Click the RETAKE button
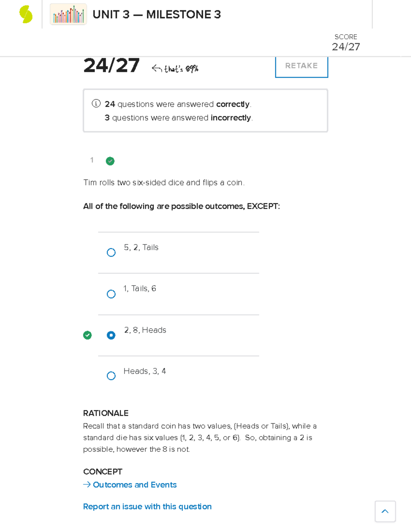 click(x=301, y=66)
